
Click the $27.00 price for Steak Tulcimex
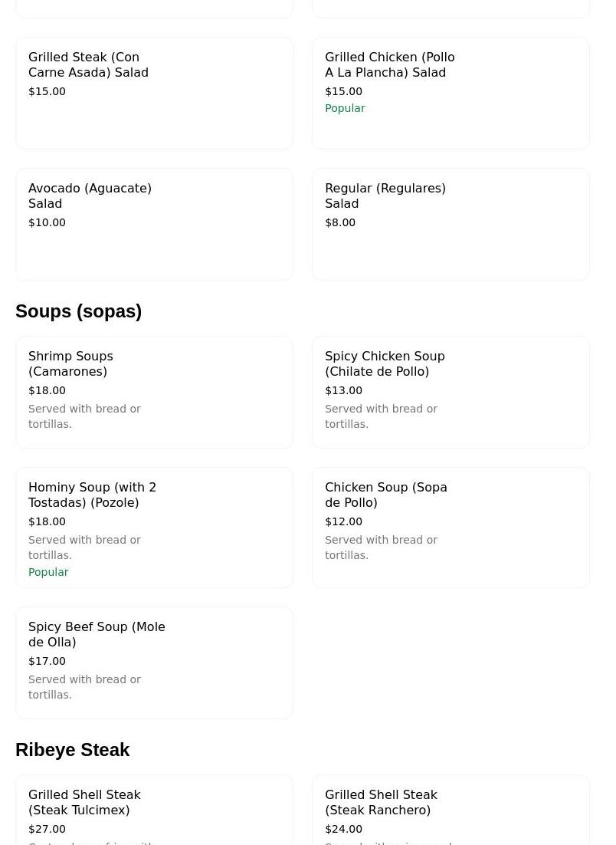pos(47,829)
